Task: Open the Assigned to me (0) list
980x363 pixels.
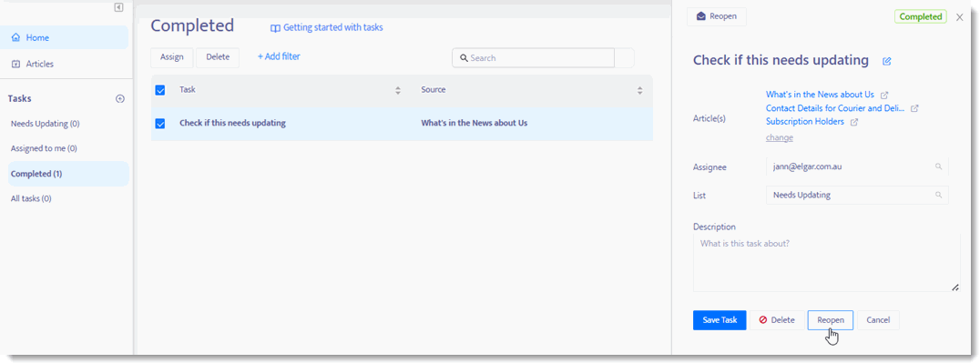Action: click(x=44, y=148)
